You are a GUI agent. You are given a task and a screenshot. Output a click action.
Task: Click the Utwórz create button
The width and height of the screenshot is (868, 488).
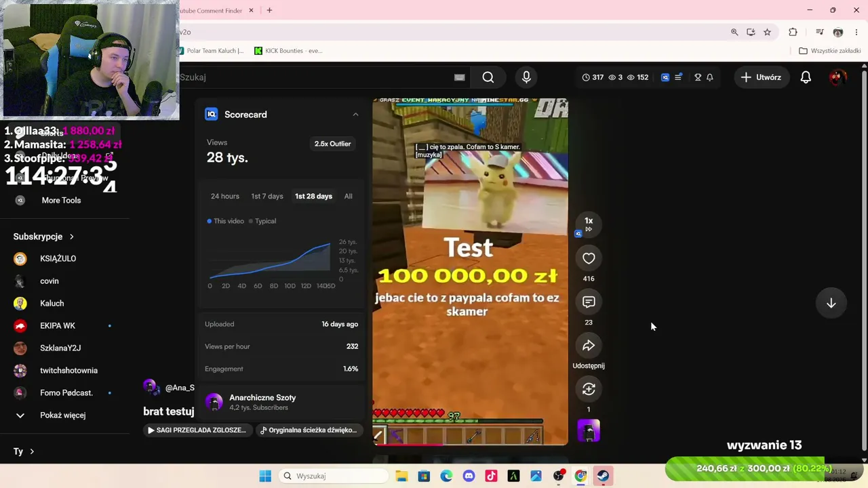coord(761,77)
